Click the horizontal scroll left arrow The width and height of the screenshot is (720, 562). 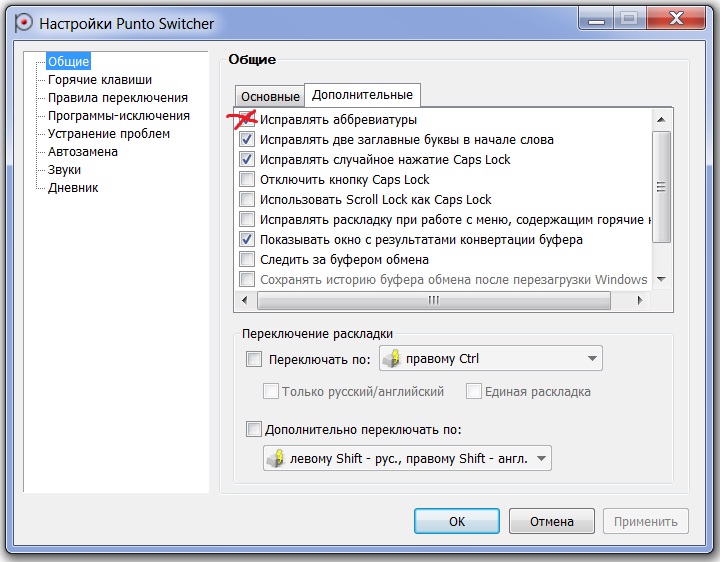click(245, 300)
